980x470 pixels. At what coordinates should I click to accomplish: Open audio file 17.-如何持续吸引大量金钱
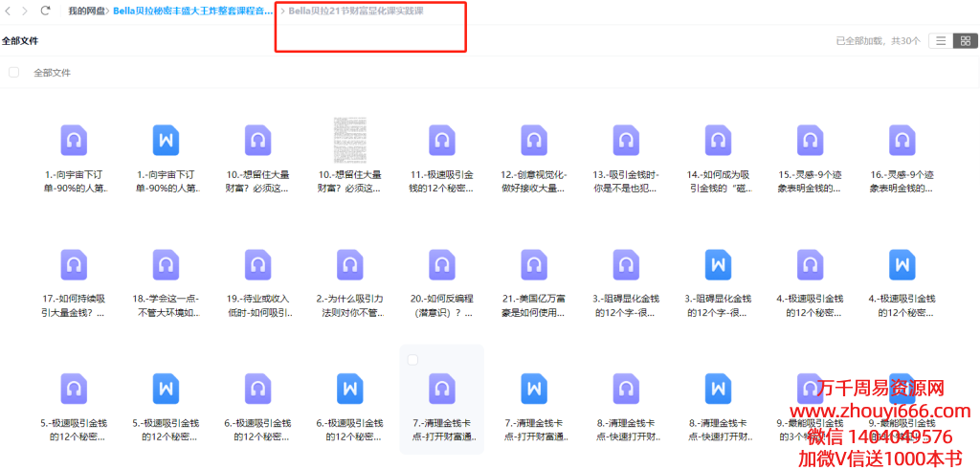[x=75, y=264]
